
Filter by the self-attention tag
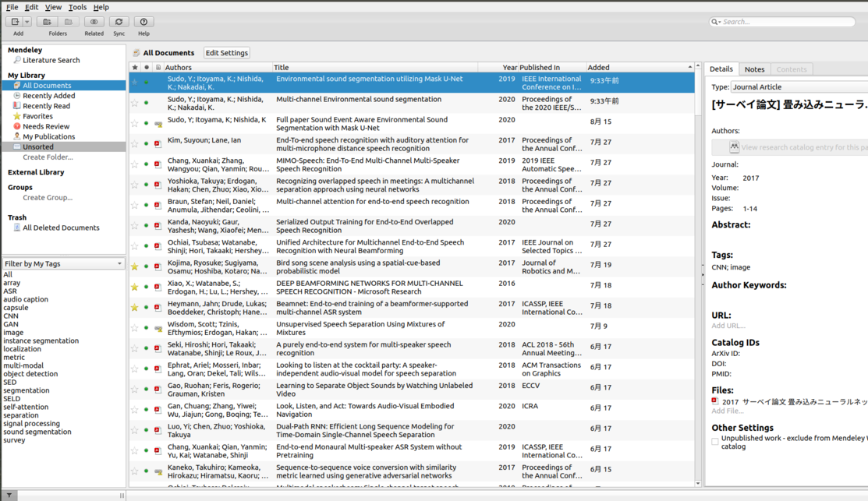[26, 407]
